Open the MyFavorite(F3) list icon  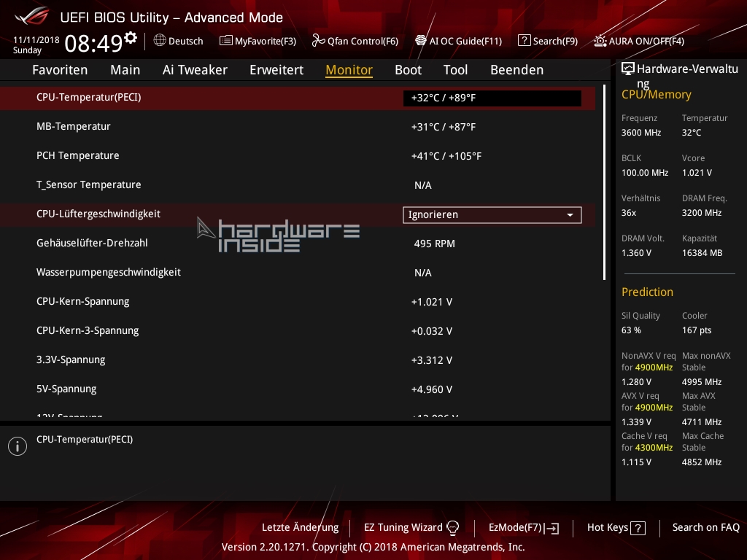(x=226, y=41)
